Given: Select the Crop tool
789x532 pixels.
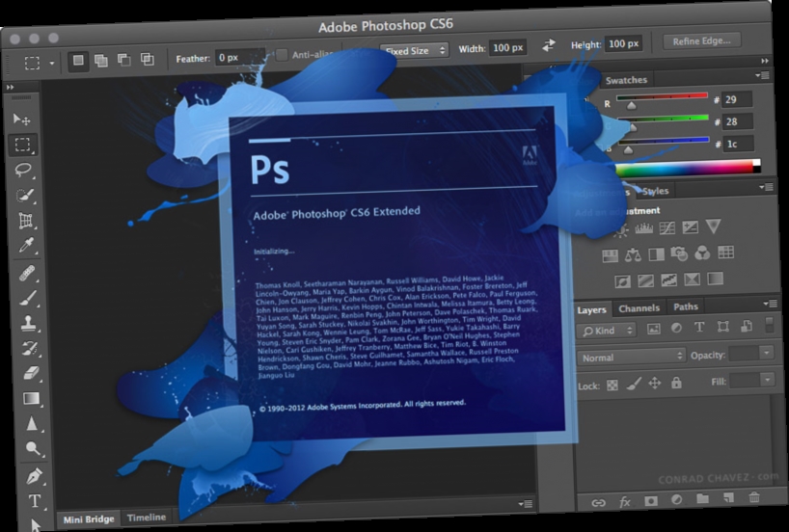Looking at the screenshot, I should pos(25,221).
